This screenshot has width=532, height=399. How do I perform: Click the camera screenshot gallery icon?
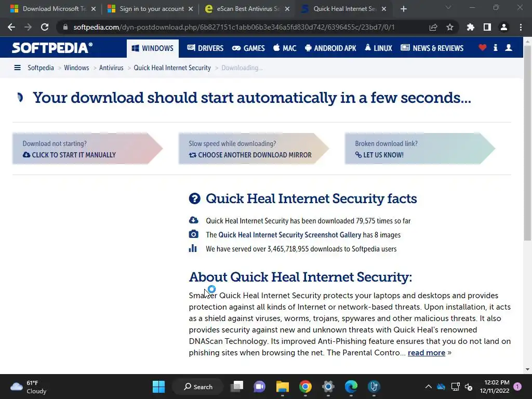coord(193,234)
